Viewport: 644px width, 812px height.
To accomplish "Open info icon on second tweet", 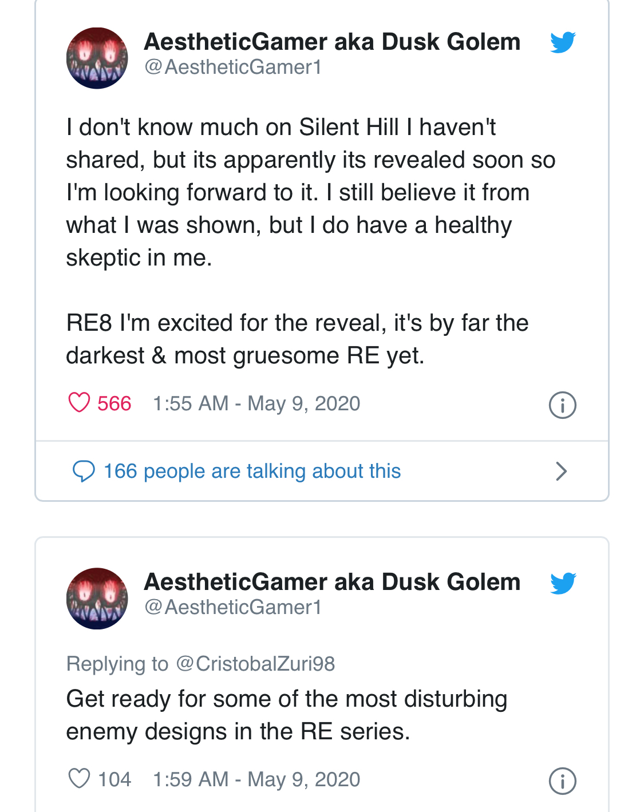I will 562,781.
